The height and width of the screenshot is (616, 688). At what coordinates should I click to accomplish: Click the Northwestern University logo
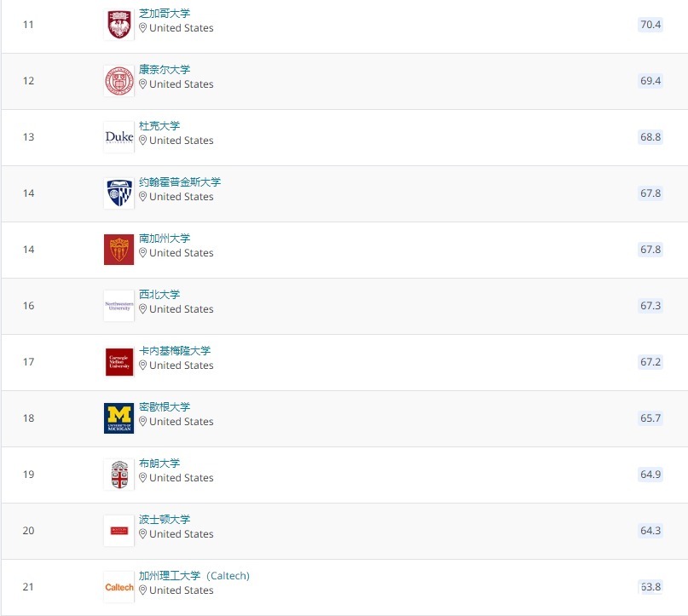pos(119,306)
